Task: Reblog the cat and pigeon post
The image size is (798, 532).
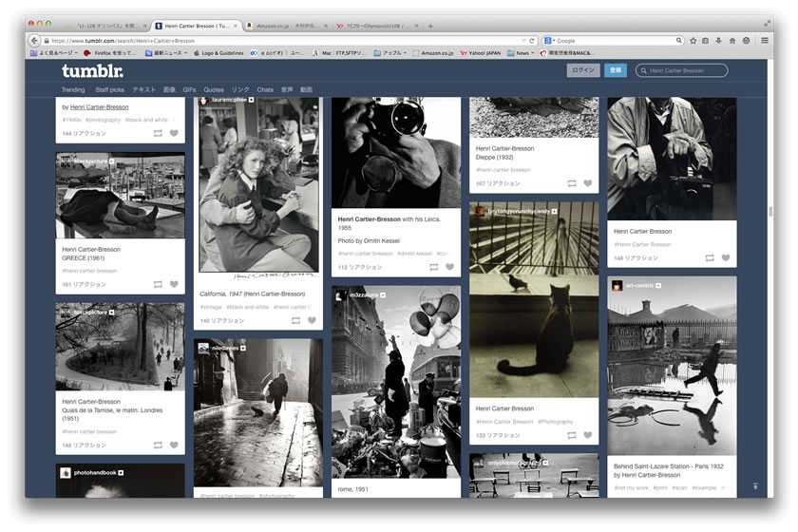Action: [572, 435]
